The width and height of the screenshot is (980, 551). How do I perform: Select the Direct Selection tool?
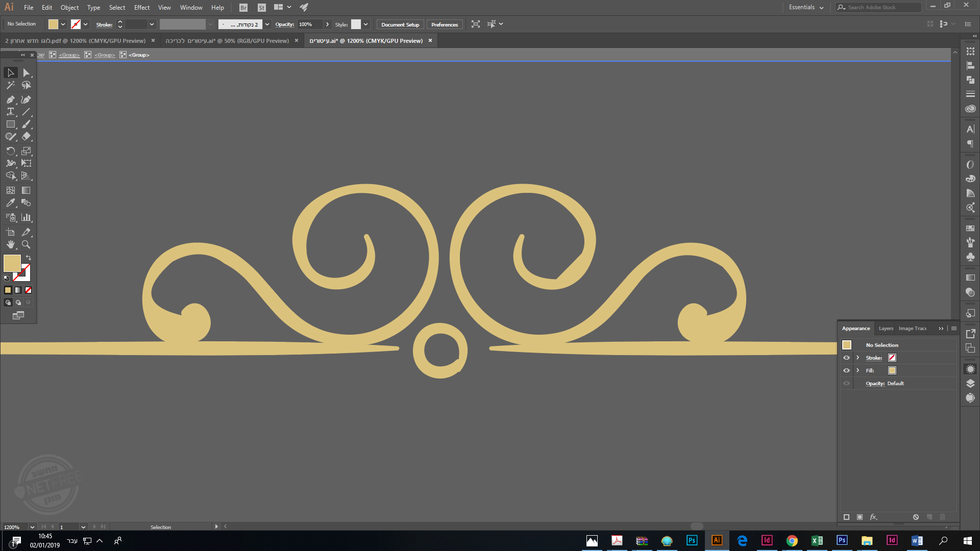tap(26, 73)
